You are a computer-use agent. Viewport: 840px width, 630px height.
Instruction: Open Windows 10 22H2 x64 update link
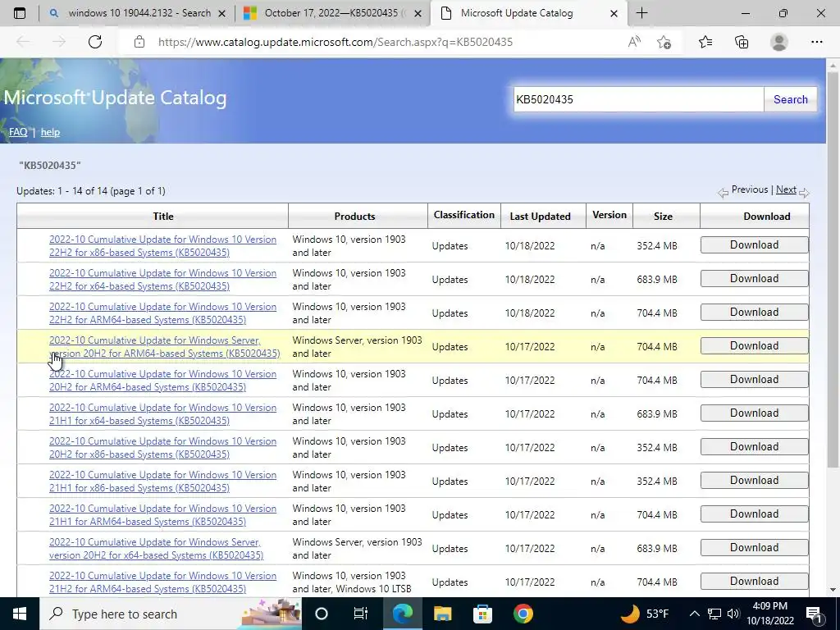[163, 280]
